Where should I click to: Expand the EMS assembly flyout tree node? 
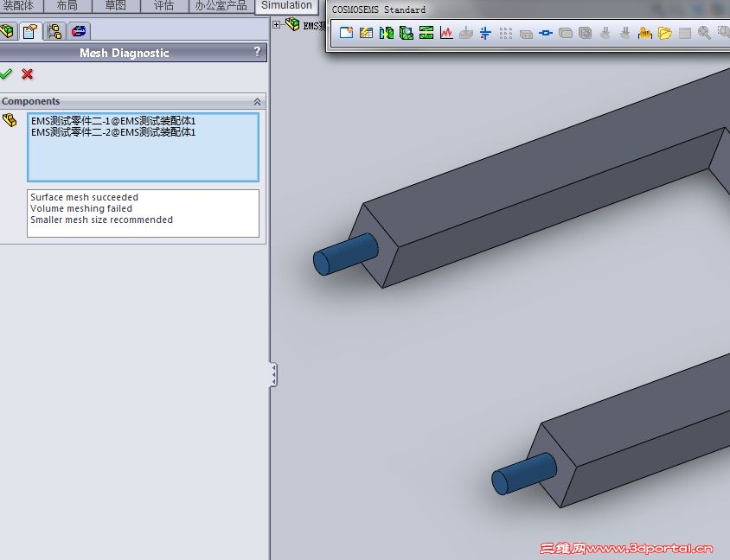(x=276, y=25)
